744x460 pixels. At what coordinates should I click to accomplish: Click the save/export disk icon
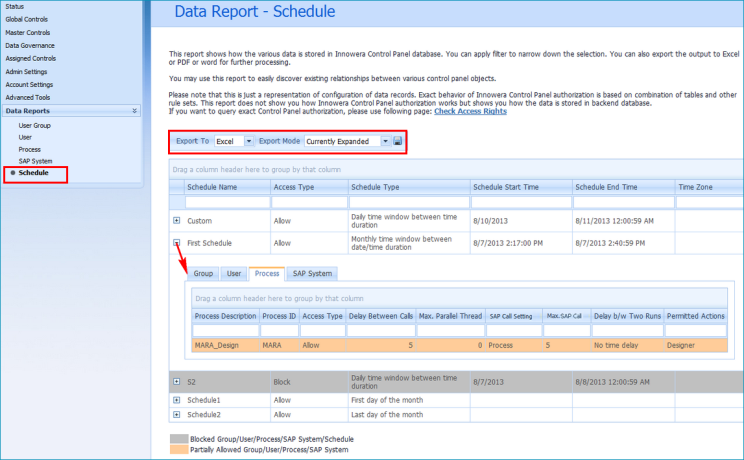point(398,141)
